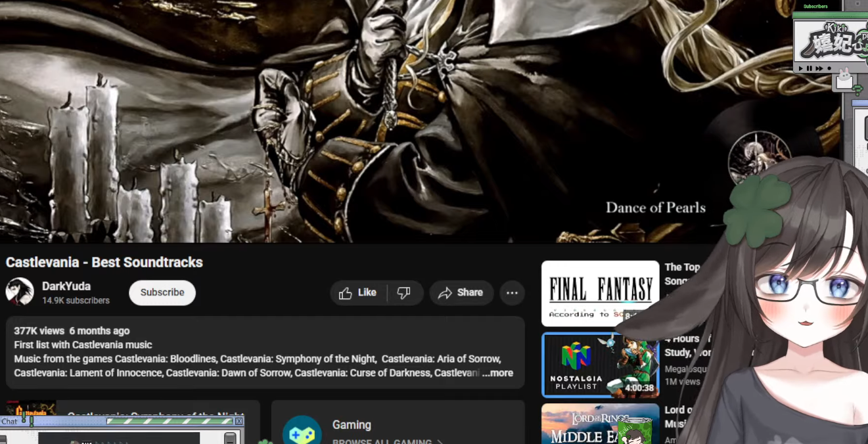Open the DarkYuda channel name link
The height and width of the screenshot is (444, 868).
coord(66,286)
